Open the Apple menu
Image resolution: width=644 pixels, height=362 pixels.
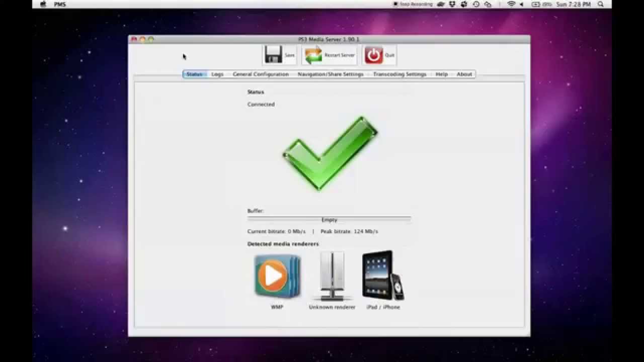(43, 4)
